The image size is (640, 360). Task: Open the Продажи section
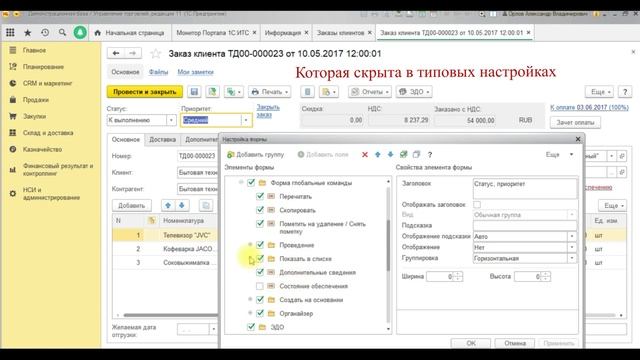click(x=36, y=100)
